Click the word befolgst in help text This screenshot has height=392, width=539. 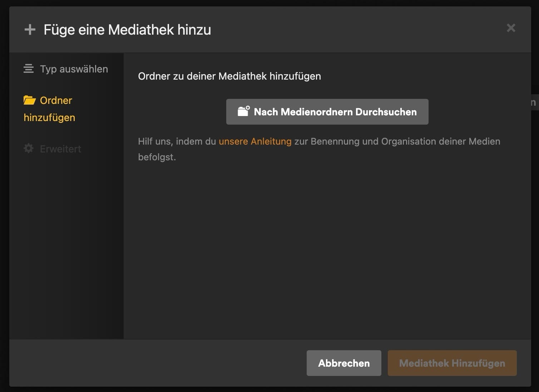pyautogui.click(x=157, y=157)
